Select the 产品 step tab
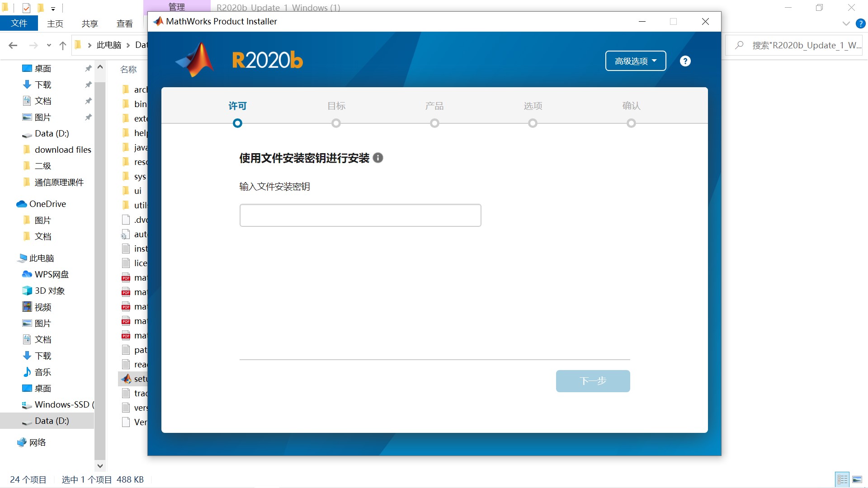The image size is (868, 488). pyautogui.click(x=434, y=106)
